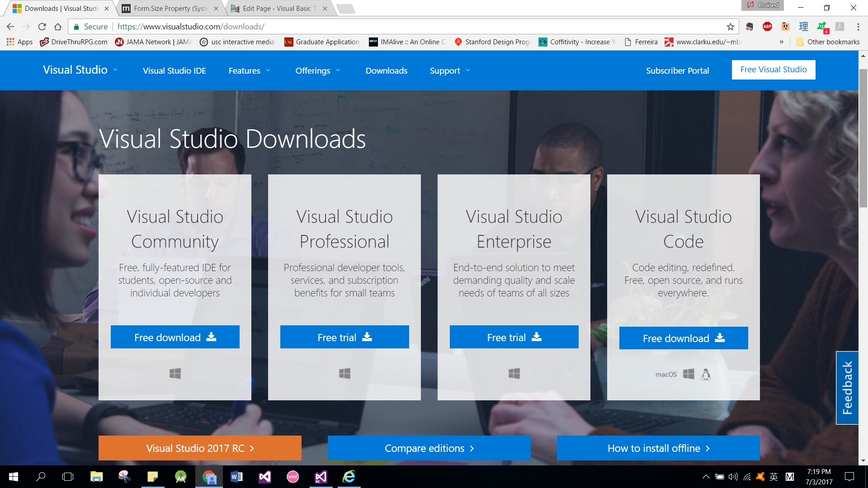Open the Visual Studio IDE nav item
Screen dimensions: 868x488
pyautogui.click(x=175, y=70)
